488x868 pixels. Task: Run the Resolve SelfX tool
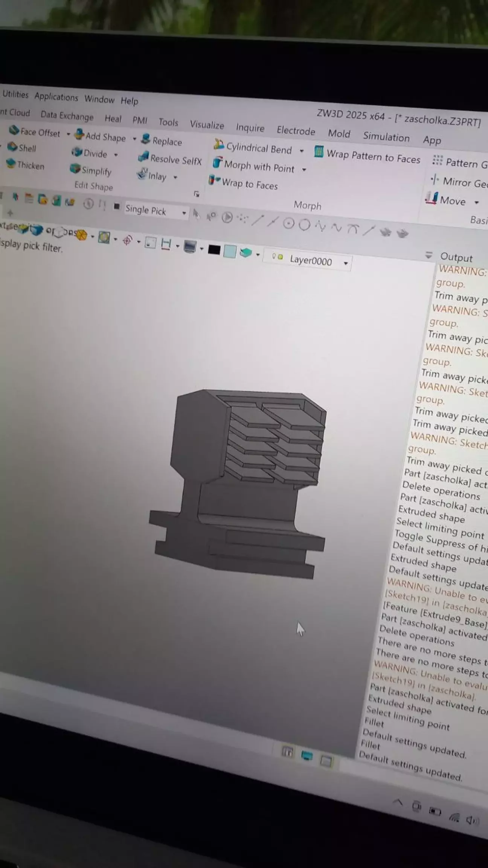[170, 159]
